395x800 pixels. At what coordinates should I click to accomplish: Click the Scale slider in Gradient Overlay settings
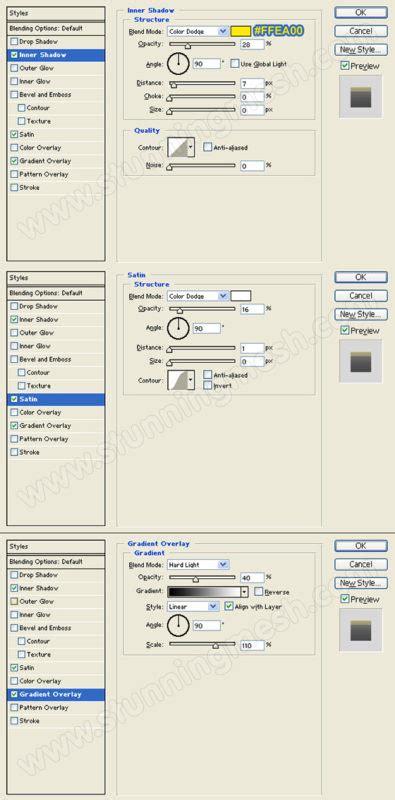pyautogui.click(x=202, y=645)
